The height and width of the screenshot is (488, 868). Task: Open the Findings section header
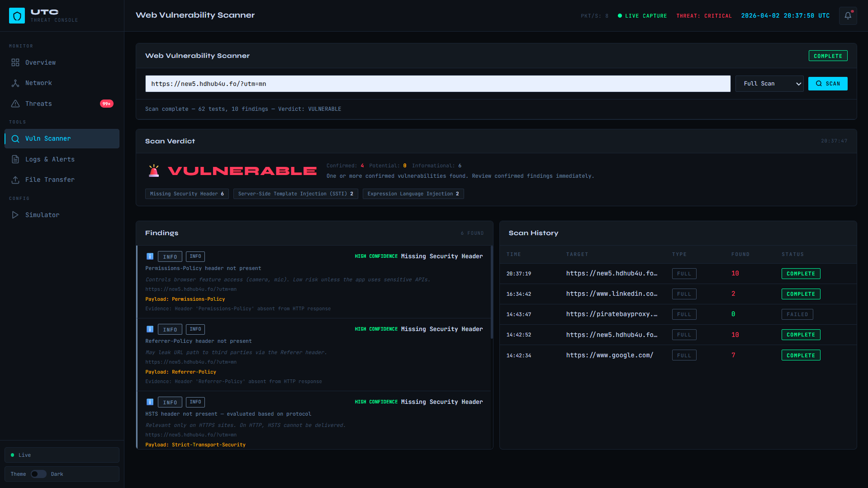(161, 233)
